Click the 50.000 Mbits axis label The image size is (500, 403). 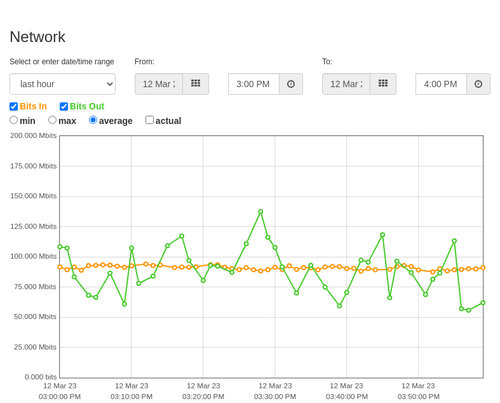point(35,317)
